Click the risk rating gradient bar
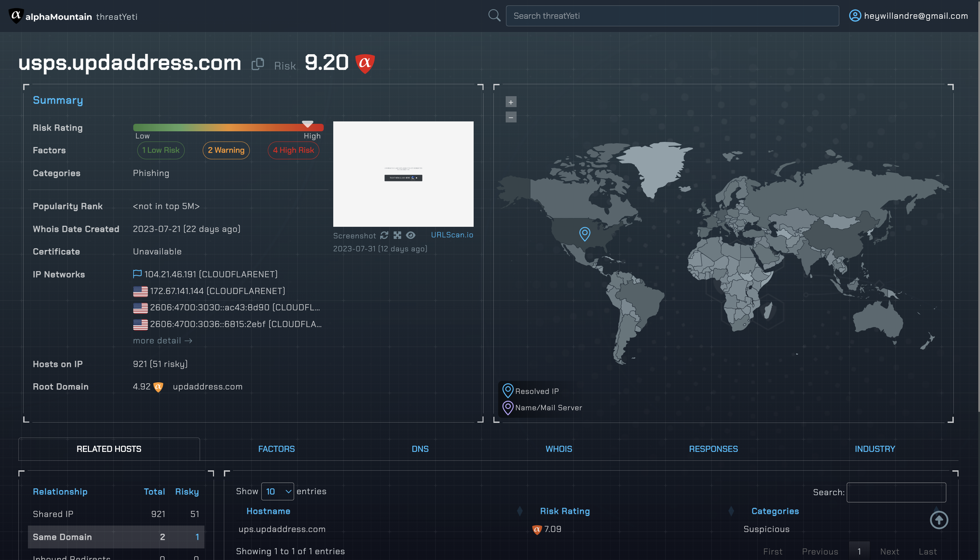The height and width of the screenshot is (560, 980). [228, 127]
